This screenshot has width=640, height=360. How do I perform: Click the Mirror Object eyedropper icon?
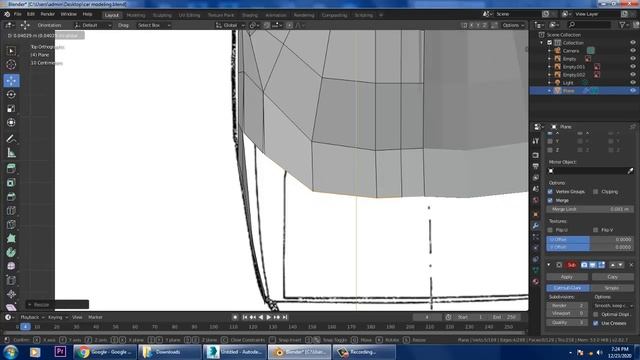pyautogui.click(x=630, y=171)
